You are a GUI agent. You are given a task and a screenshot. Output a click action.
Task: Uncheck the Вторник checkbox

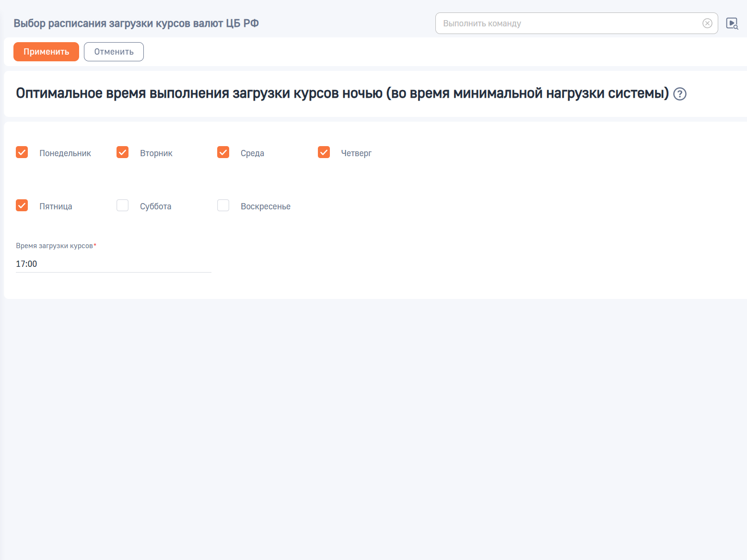tap(123, 152)
